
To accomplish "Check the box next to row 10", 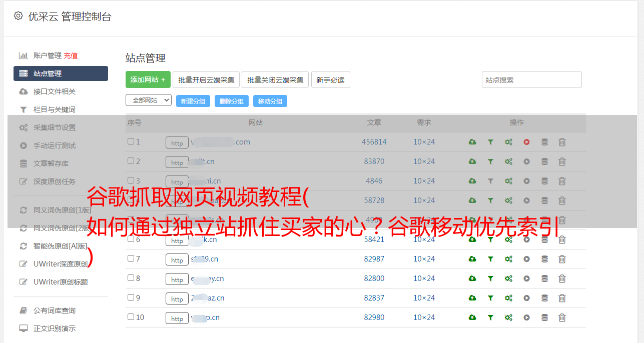I will click(x=131, y=317).
